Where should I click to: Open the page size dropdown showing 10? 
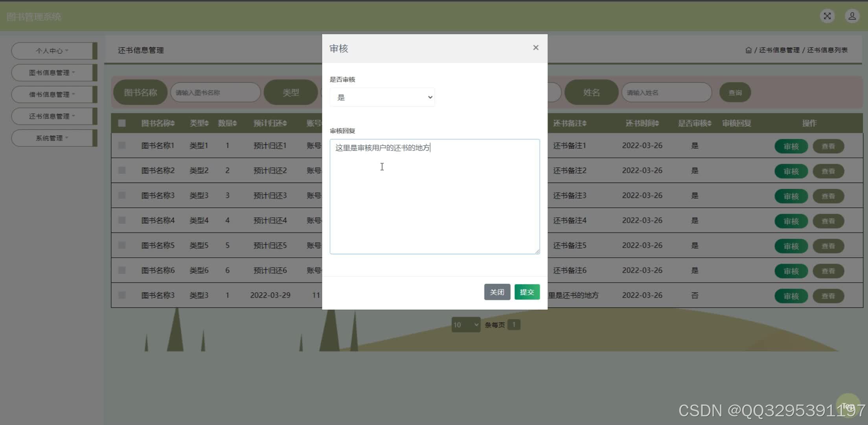466,325
